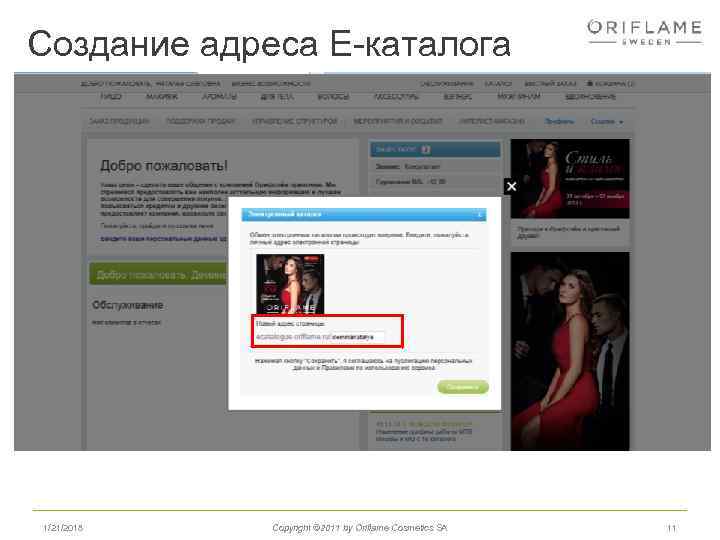720x540 pixels.
Task: Open the ДЛЯ ТЕЛА menu item
Action: [277, 97]
